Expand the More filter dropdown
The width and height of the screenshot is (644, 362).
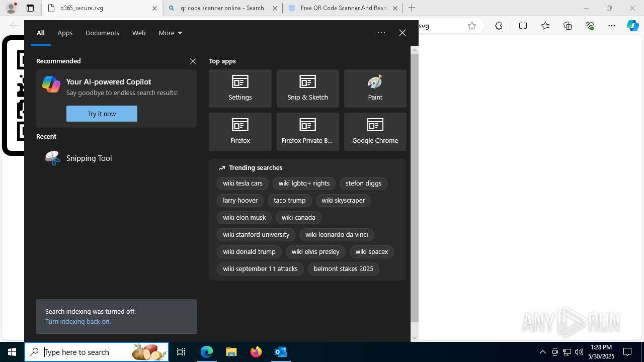coord(171,33)
